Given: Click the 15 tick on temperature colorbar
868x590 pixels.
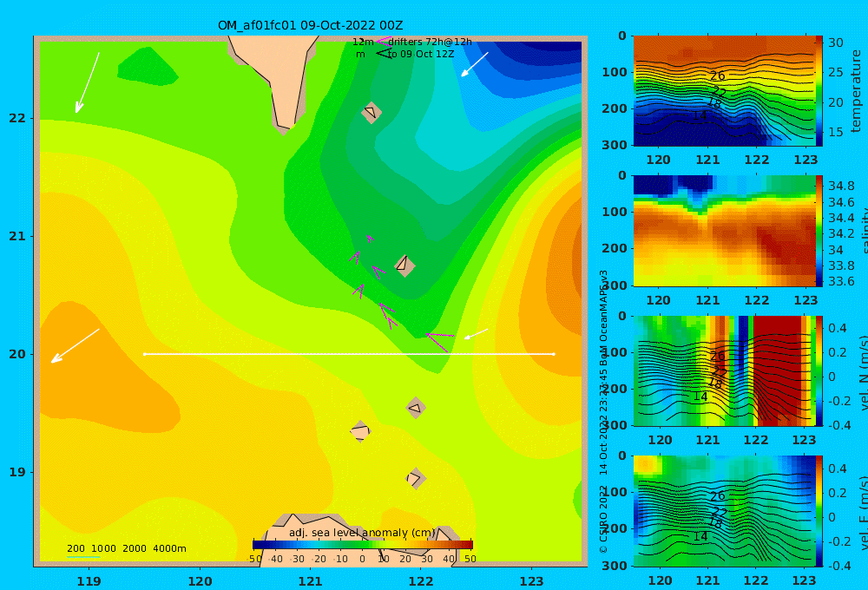Looking at the screenshot, I should (836, 132).
